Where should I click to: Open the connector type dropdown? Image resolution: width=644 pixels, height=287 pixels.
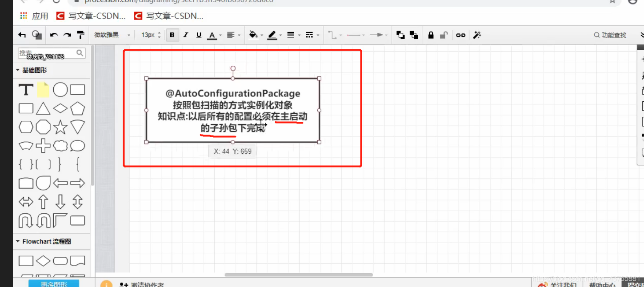pos(335,35)
